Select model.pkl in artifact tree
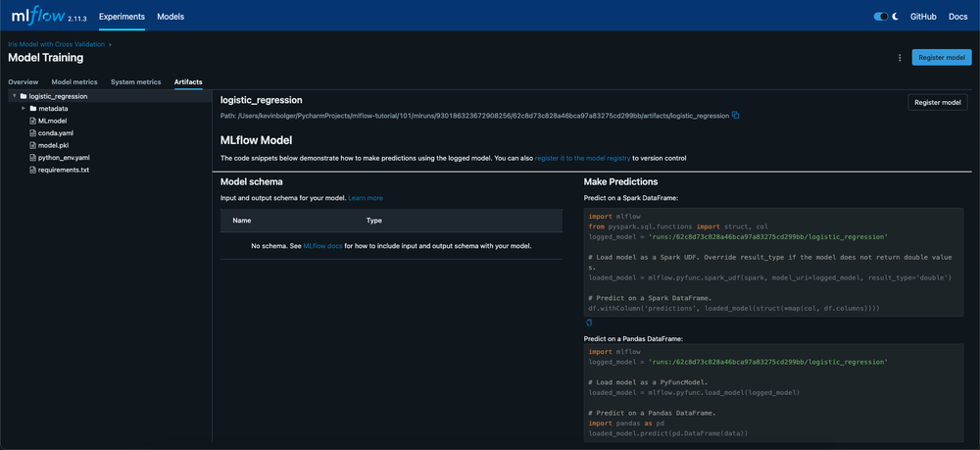This screenshot has width=980, height=450. point(53,145)
